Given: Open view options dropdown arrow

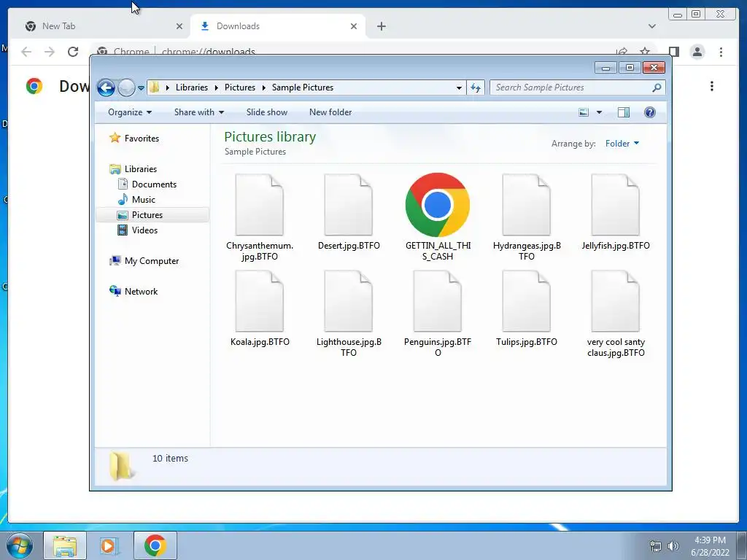Looking at the screenshot, I should (600, 112).
